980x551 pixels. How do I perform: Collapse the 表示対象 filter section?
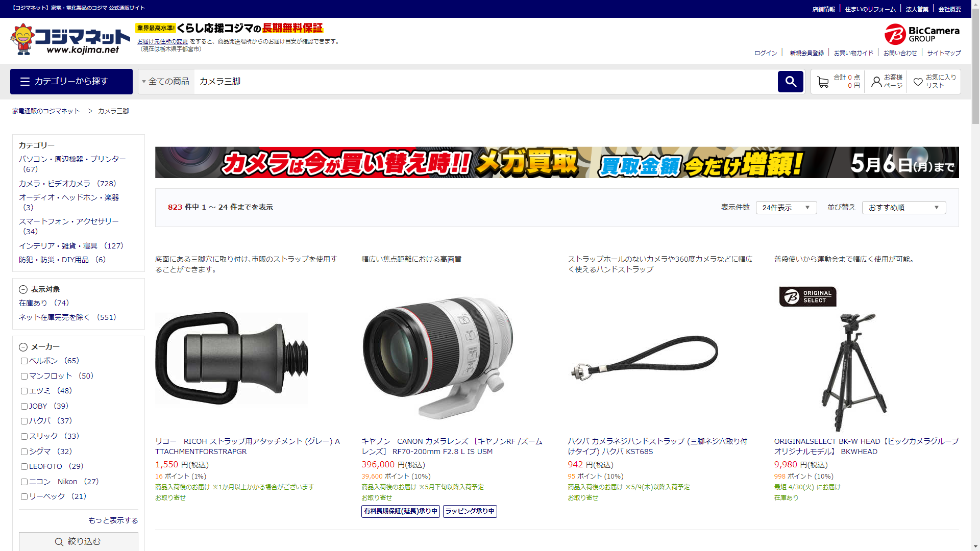point(23,290)
